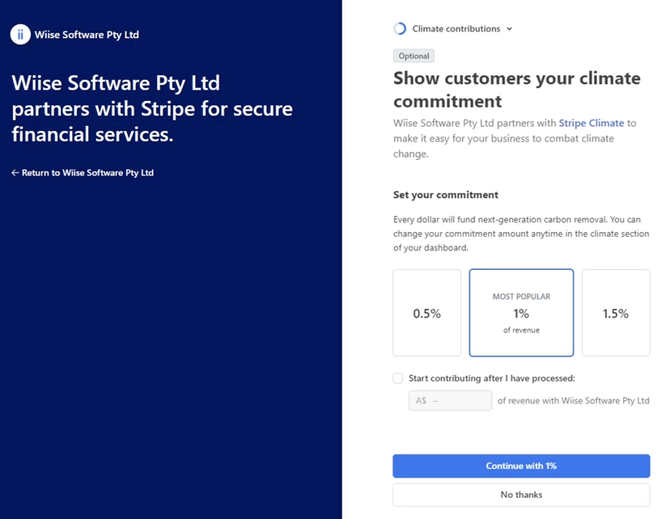Select the 0.5% commitment option

pos(427,313)
